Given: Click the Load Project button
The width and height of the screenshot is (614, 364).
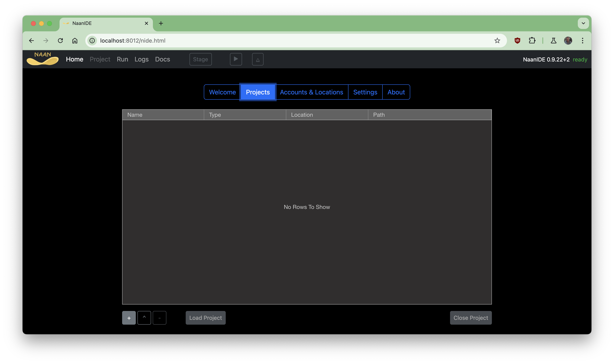Looking at the screenshot, I should click(x=205, y=318).
